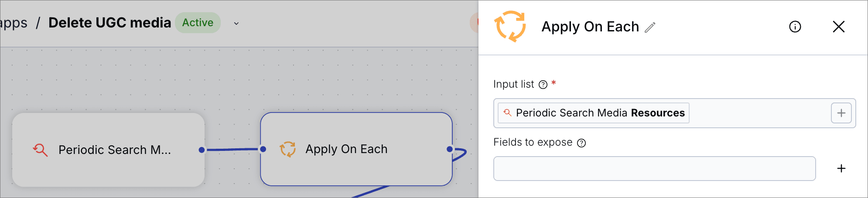The height and width of the screenshot is (198, 868).
Task: Select the Periodic Search M... node
Action: tap(108, 150)
